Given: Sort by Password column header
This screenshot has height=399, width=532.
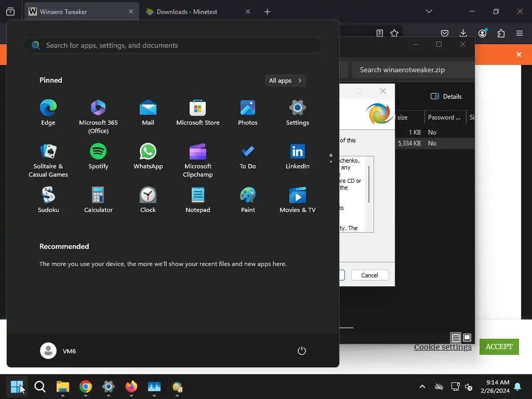Looking at the screenshot, I should pyautogui.click(x=444, y=117).
